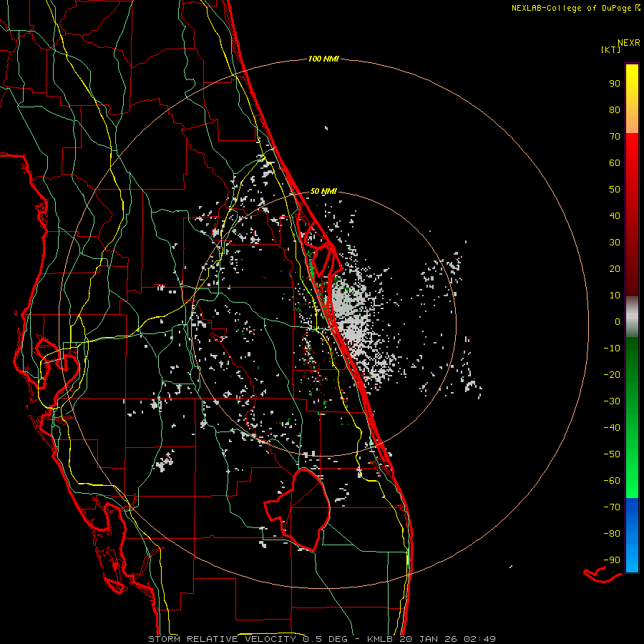This screenshot has width=644, height=644.
Task: Click the -10 knot scale value
Action: pos(612,348)
